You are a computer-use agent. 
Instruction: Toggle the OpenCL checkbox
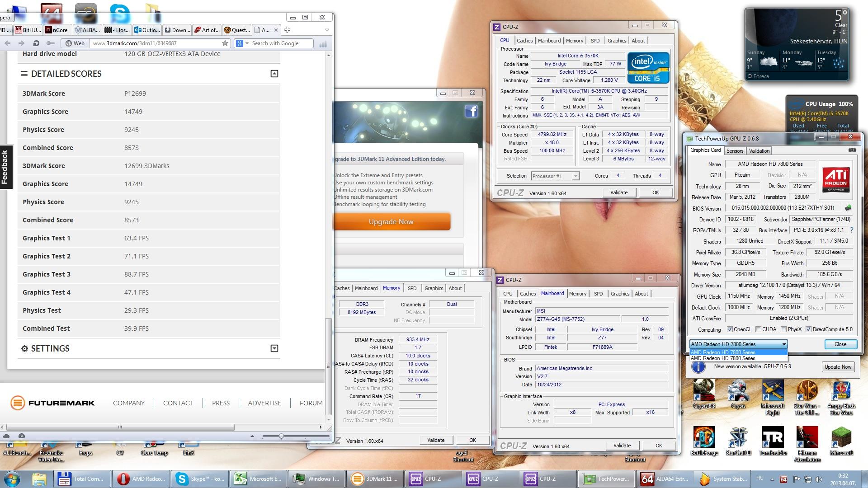(730, 329)
